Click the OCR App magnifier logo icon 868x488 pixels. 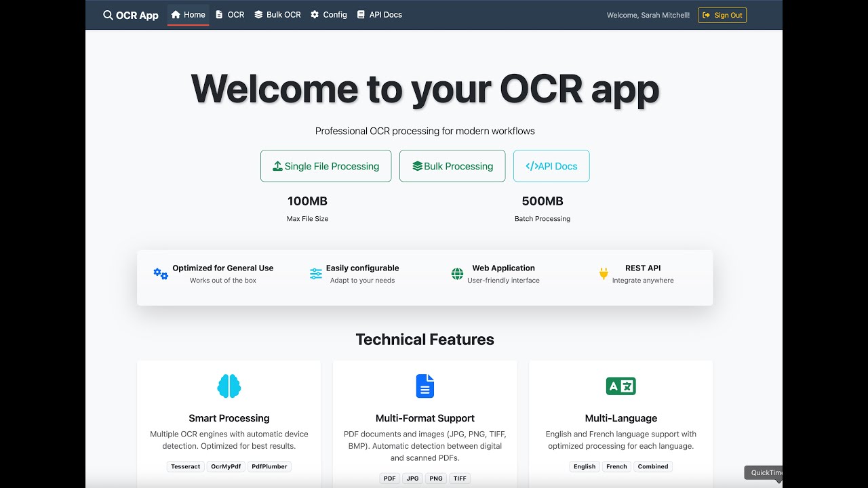[x=108, y=15]
